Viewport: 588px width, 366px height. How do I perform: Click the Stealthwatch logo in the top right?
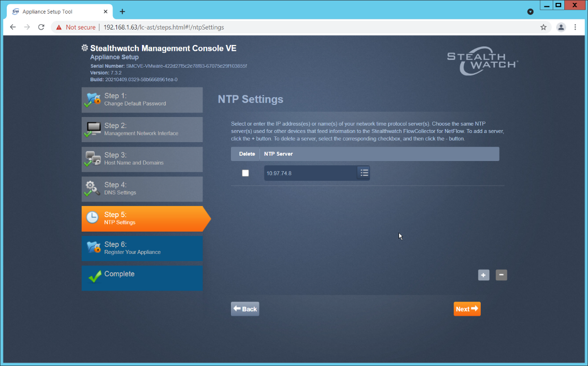coord(482,60)
